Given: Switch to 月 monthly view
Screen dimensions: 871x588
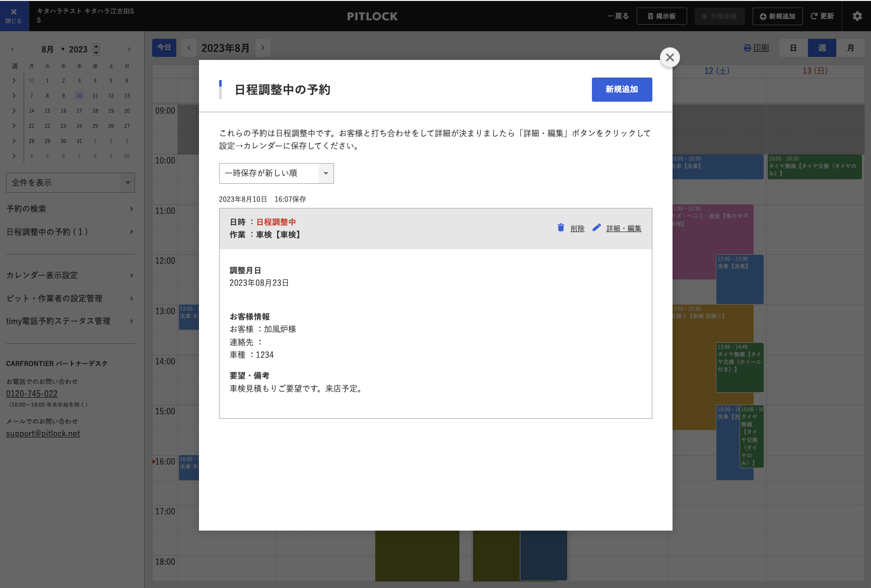Looking at the screenshot, I should [850, 48].
